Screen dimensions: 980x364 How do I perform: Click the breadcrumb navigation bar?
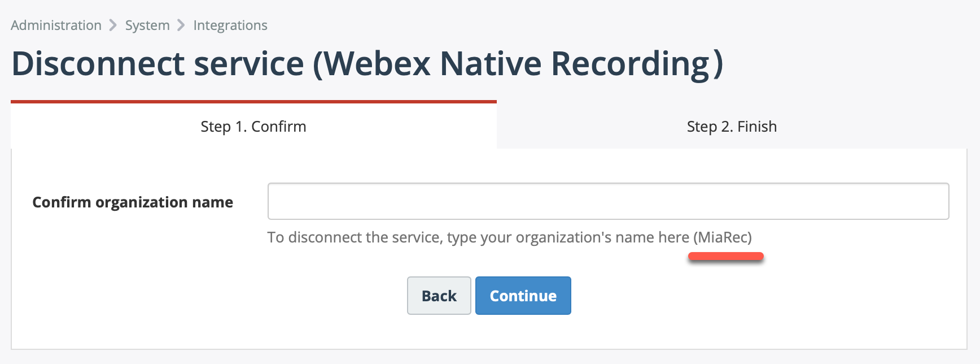pos(139,25)
